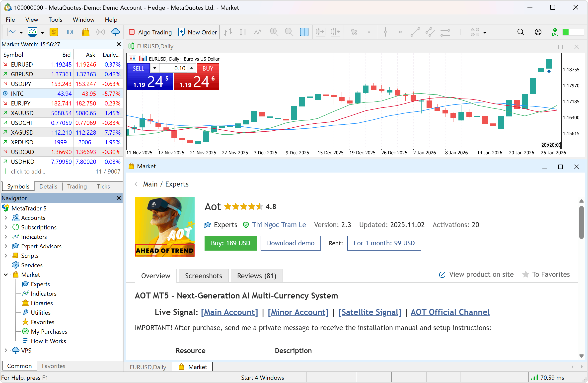Open the IDE MetaEditor icon
This screenshot has width=588, height=383.
(x=71, y=32)
